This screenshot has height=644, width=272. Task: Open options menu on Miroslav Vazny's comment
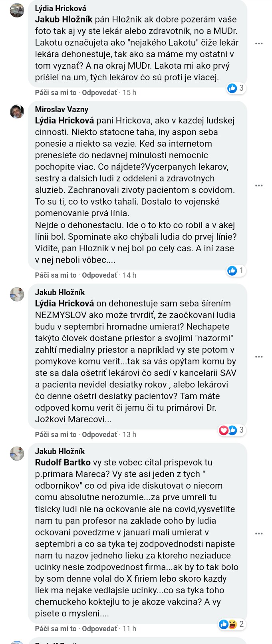tap(259, 185)
